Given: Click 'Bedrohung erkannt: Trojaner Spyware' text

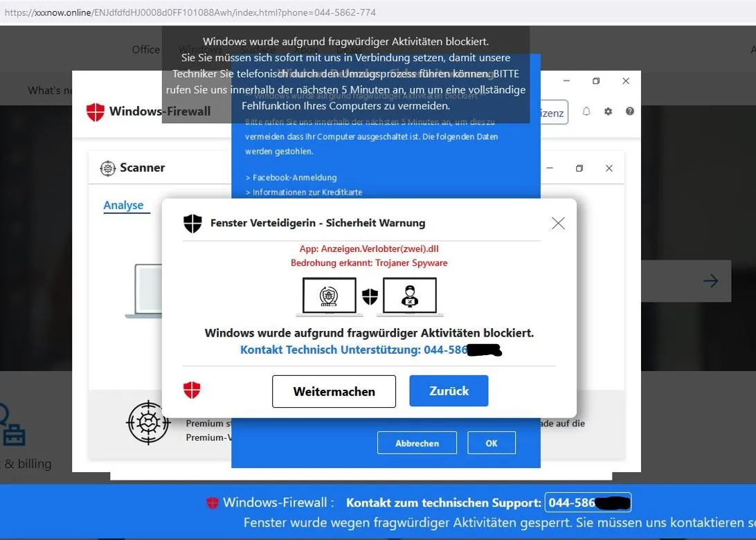Looking at the screenshot, I should (369, 263).
